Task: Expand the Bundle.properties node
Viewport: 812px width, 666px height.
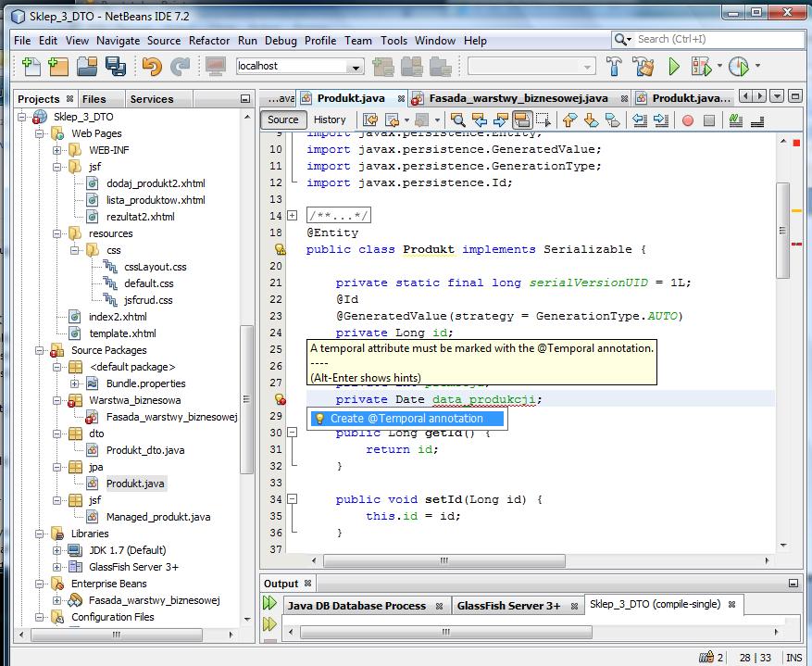Action: click(75, 383)
